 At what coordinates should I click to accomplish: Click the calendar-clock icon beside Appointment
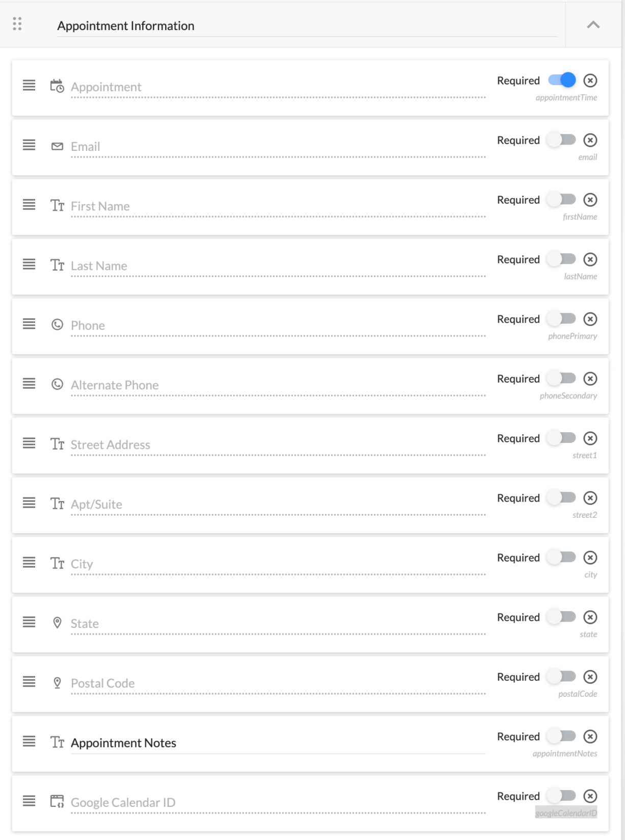57,86
